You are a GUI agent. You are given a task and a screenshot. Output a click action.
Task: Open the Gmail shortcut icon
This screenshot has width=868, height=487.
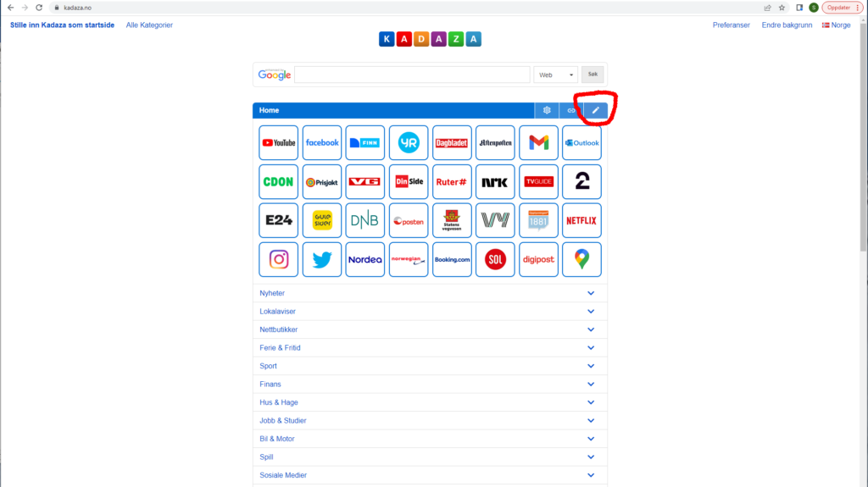coord(538,143)
